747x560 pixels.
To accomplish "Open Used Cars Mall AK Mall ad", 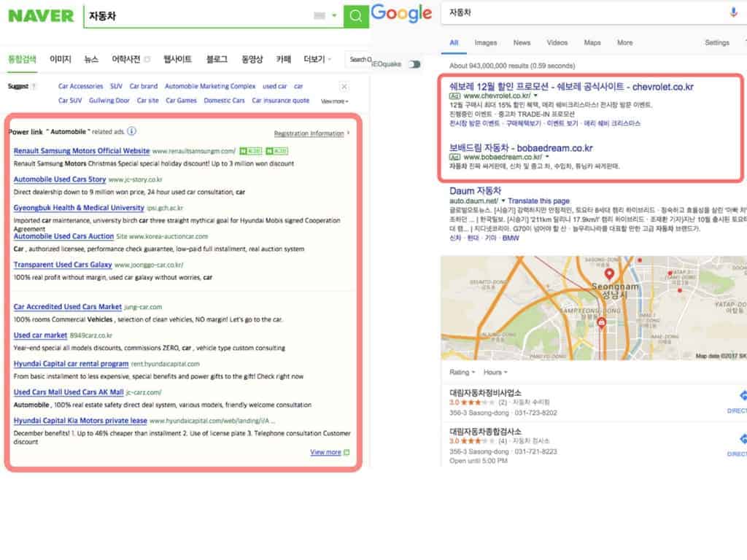I will coord(69,392).
